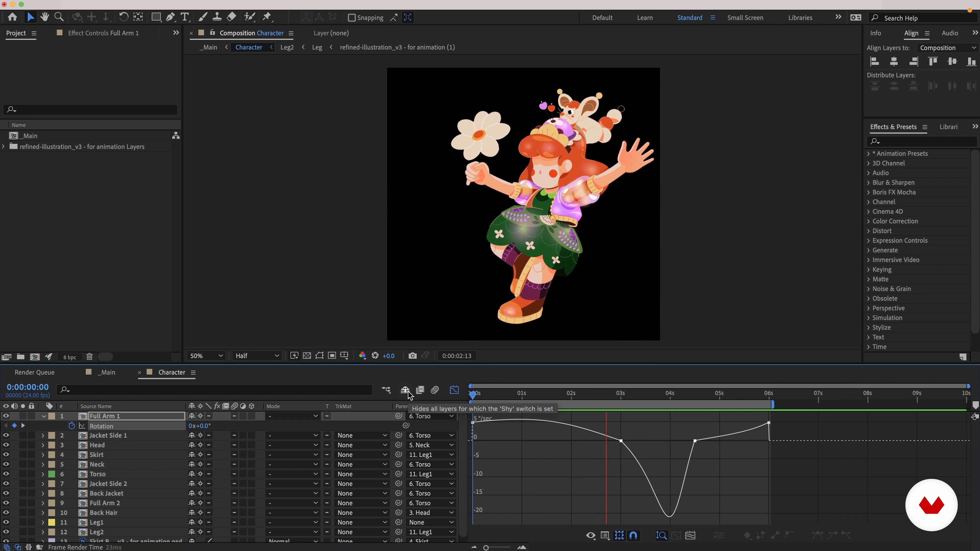Hide the Back Hair layer eye
The height and width of the screenshot is (551, 980).
coord(6,512)
